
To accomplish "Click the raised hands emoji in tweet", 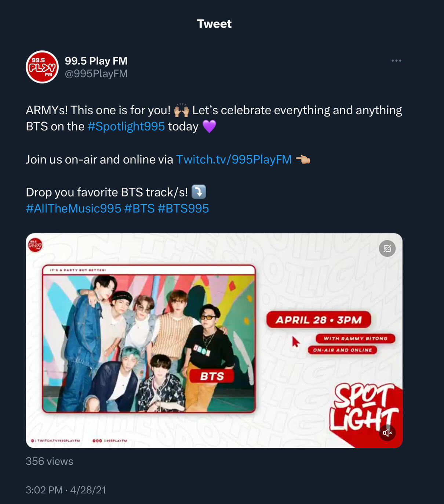I will tap(181, 110).
